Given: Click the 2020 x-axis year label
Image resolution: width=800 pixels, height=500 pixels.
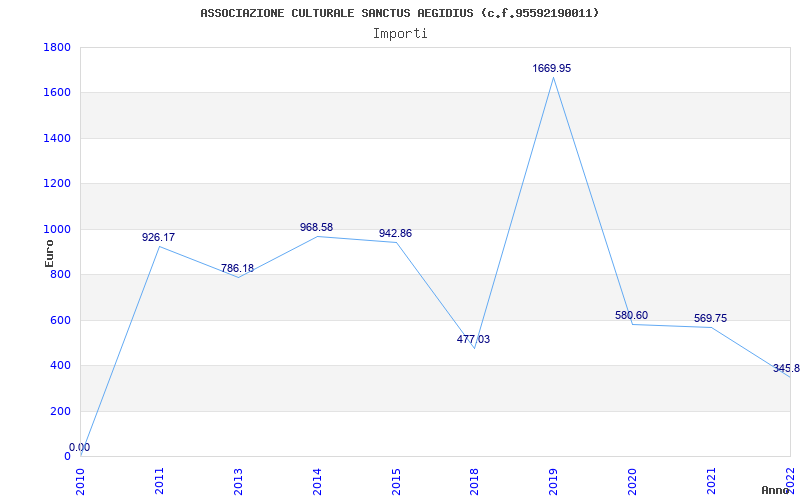Looking at the screenshot, I should [x=632, y=481].
